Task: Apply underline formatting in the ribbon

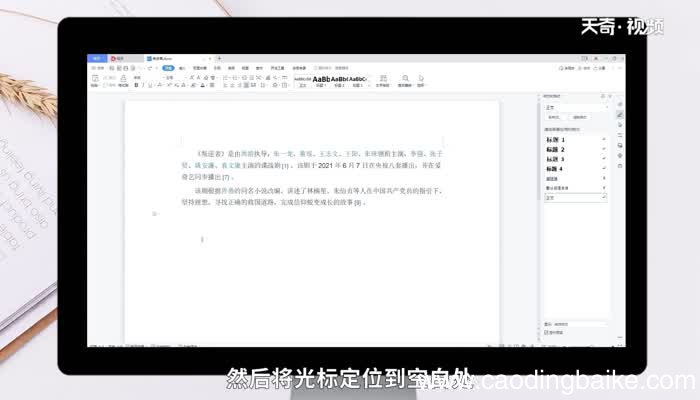Action: 150,85
